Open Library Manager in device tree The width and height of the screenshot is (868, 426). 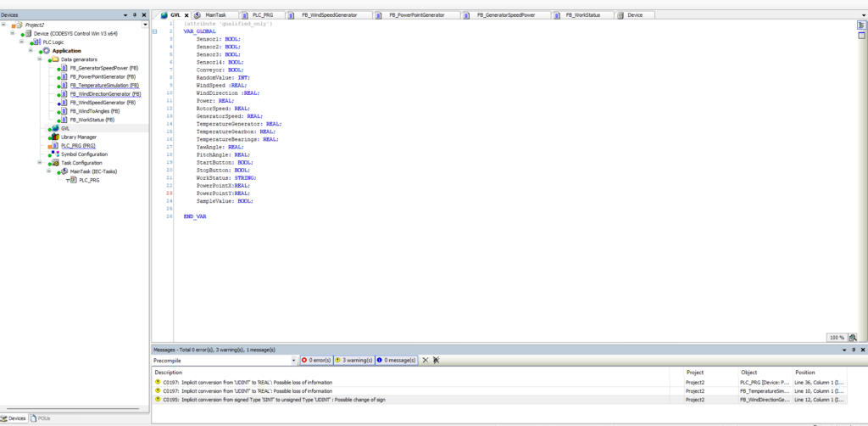(78, 137)
